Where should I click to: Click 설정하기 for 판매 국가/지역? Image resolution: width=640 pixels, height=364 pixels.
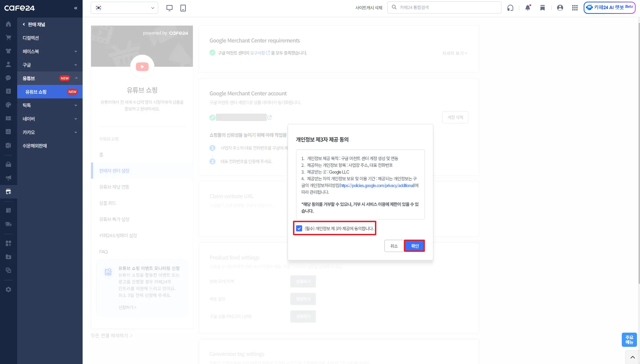303,281
